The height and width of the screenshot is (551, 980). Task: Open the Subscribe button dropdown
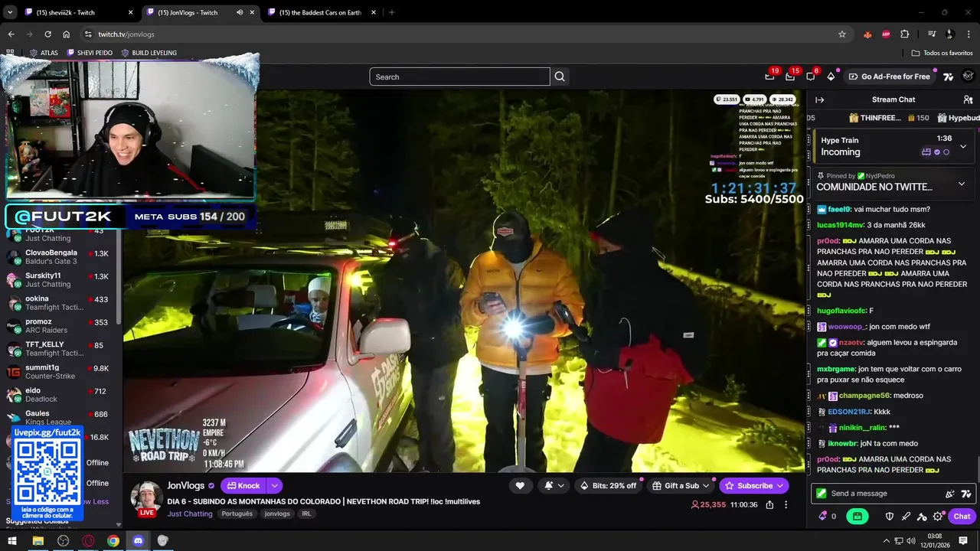[x=780, y=485]
